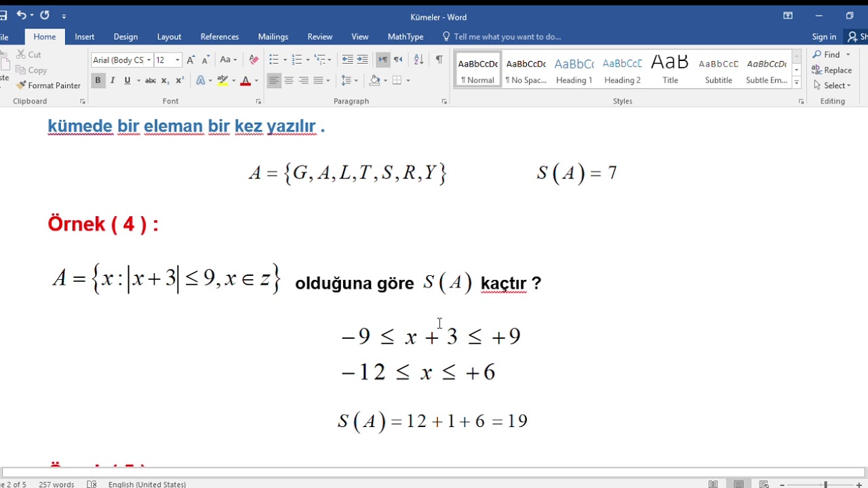Open the Insert ribbon tab
Screen dimensions: 868x488
[85, 37]
